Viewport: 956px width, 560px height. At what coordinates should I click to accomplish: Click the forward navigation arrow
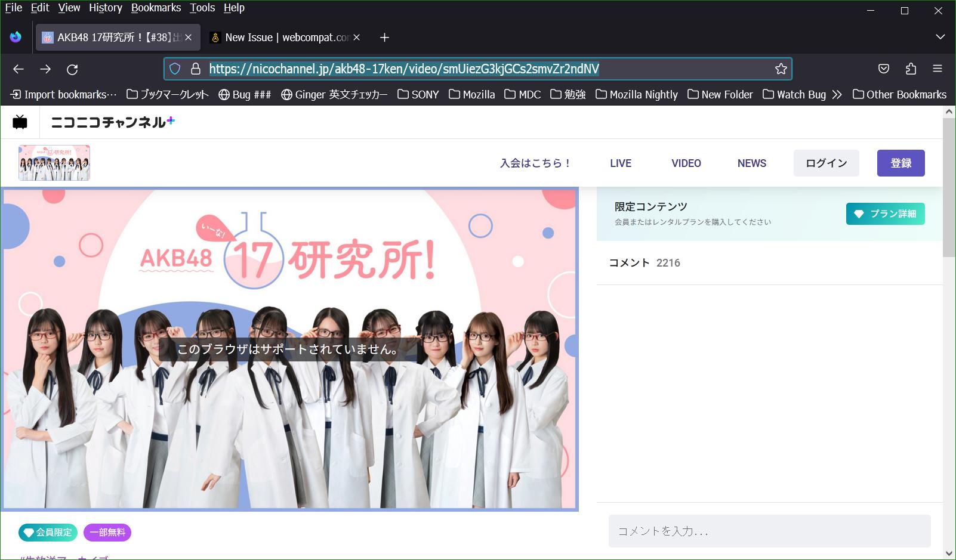45,69
